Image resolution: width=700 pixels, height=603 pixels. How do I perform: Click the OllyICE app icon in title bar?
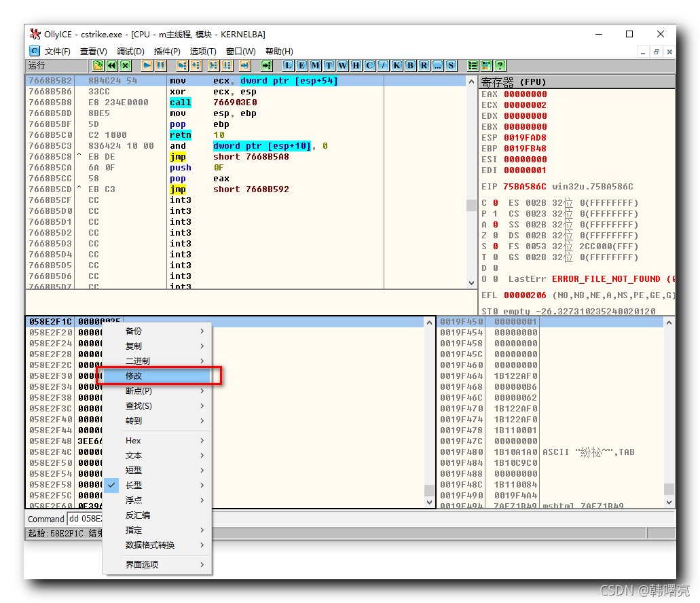pos(35,34)
